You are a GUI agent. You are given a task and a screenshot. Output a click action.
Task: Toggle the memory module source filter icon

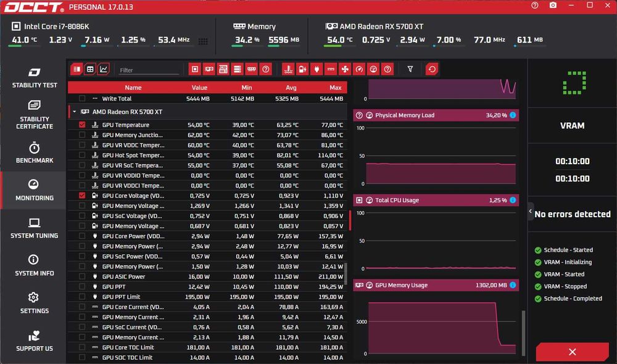pos(252,69)
